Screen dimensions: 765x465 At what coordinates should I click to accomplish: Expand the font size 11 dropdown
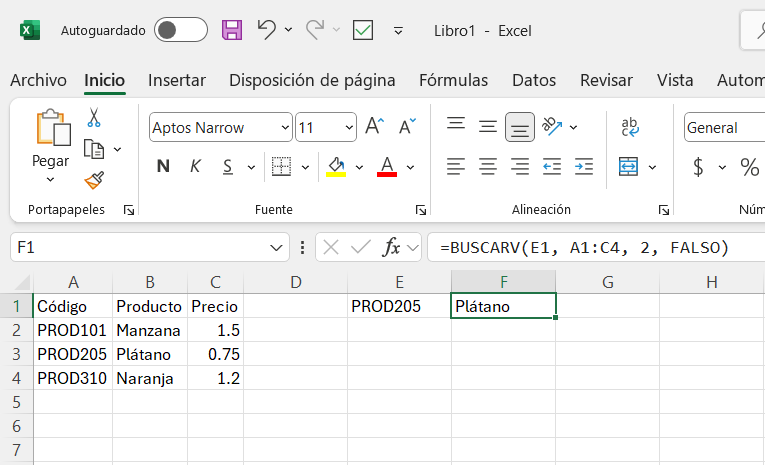(349, 127)
